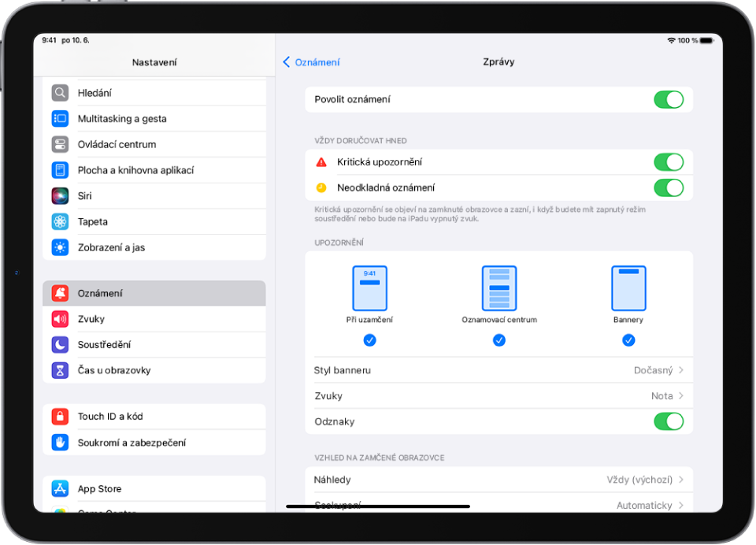The width and height of the screenshot is (756, 545).
Task: Uncheck the Oznamovací centrum checkmark
Action: tap(499, 340)
